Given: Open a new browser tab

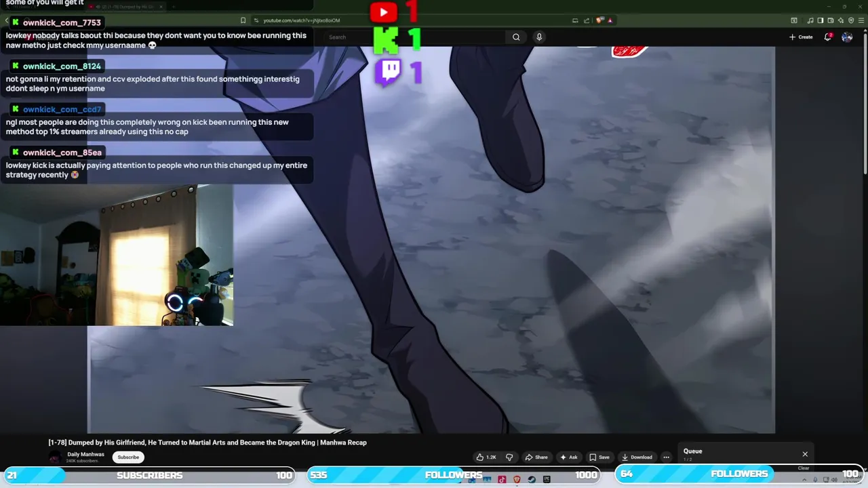Looking at the screenshot, I should (x=174, y=7).
